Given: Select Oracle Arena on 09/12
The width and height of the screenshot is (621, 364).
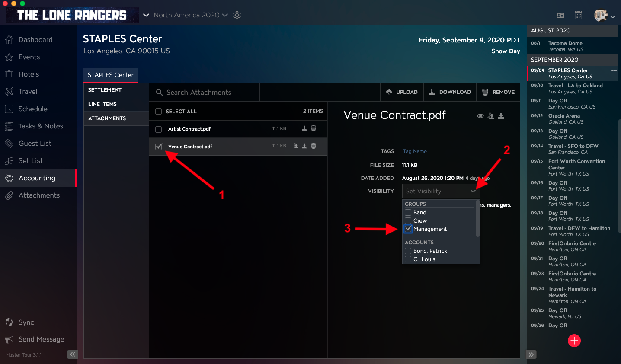Looking at the screenshot, I should (x=573, y=119).
